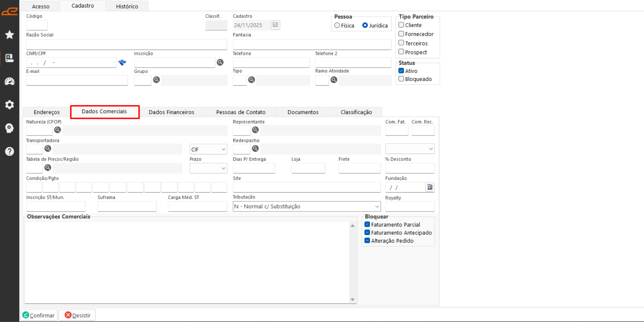Click the CNPJ lookup icon beside CNPJ/CPF
Image resolution: width=644 pixels, height=322 pixels.
[x=122, y=62]
